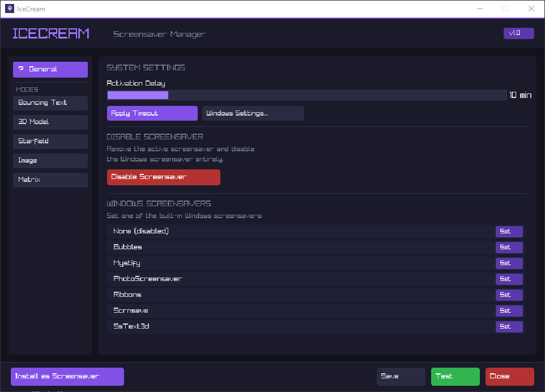
Task: Click the red Disable Screensaver button
Action: (164, 177)
